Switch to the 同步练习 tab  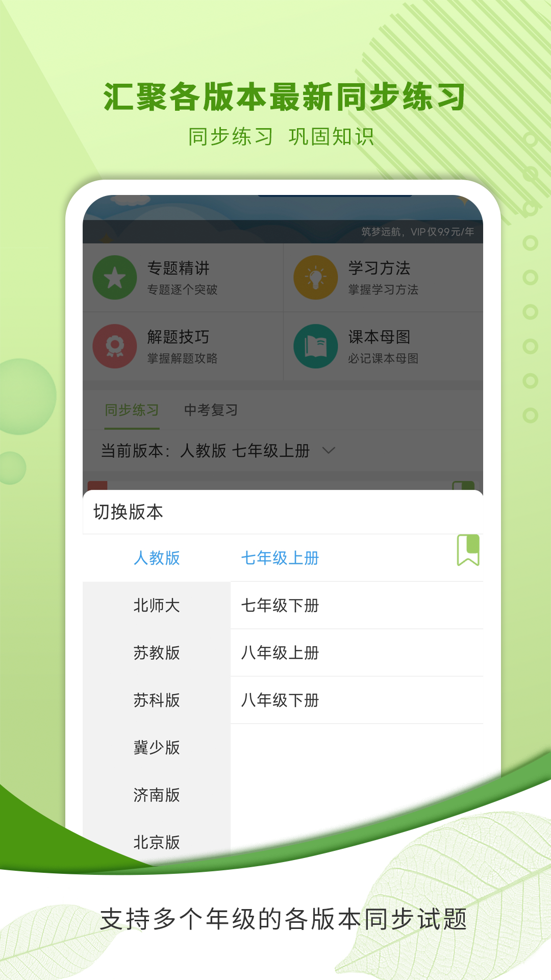(132, 410)
